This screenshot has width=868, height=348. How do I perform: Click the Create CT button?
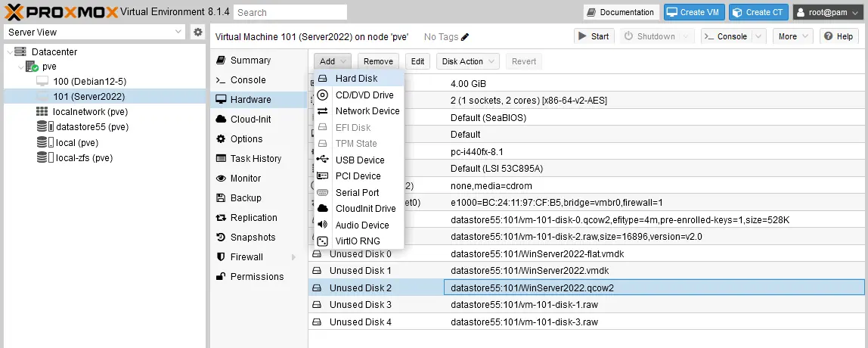pyautogui.click(x=758, y=12)
